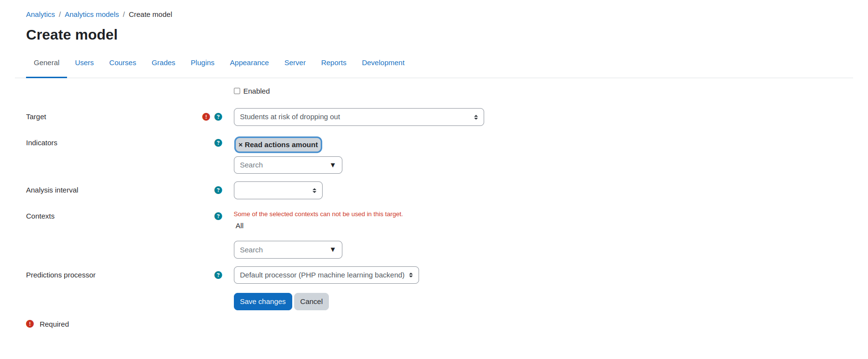Expand the Indicators search arrow
Image resolution: width=868 pixels, height=359 pixels.
333,165
